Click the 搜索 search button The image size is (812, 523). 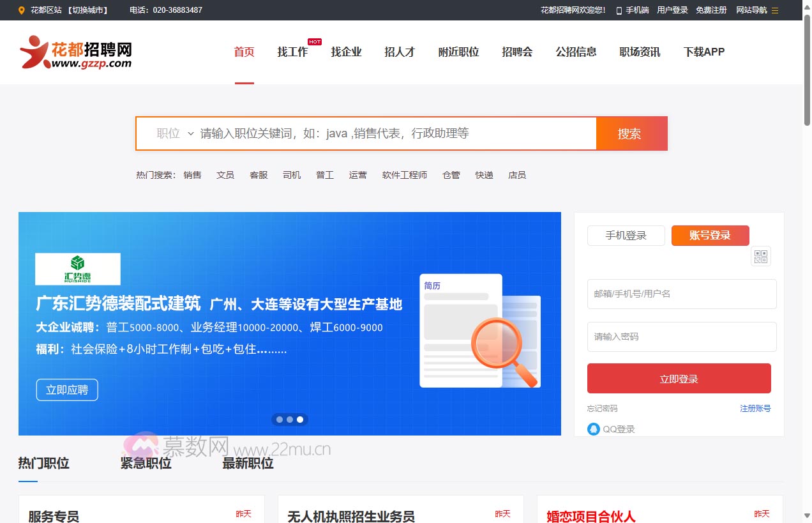[x=631, y=133]
